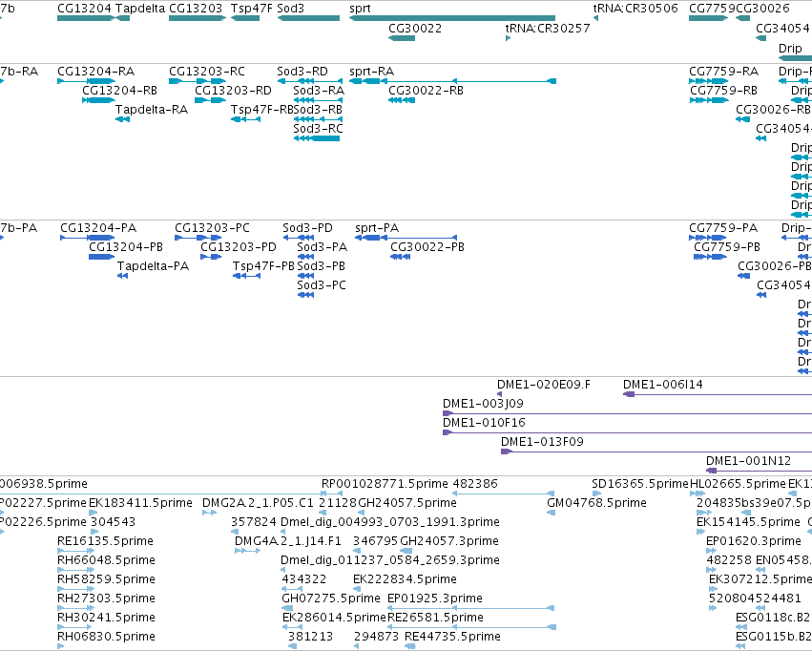The height and width of the screenshot is (651, 812).
Task: Select the CG13203-PC protein label
Action: pos(213,228)
